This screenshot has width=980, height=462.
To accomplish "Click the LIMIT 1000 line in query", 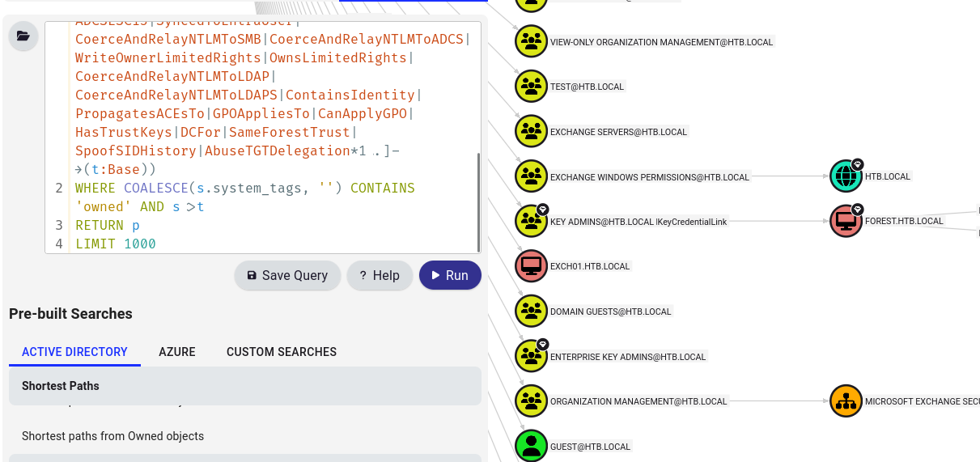I will [x=116, y=244].
